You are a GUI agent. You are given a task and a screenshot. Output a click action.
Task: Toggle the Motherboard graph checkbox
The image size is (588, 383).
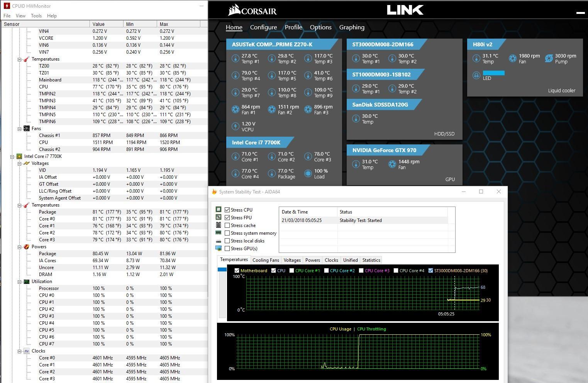[237, 271]
